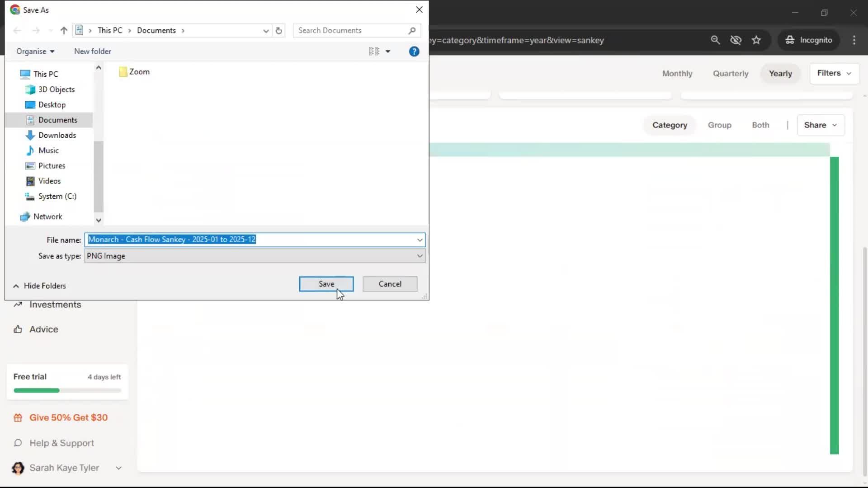The image size is (868, 488).
Task: Open the help question mark icon
Action: [x=414, y=52]
